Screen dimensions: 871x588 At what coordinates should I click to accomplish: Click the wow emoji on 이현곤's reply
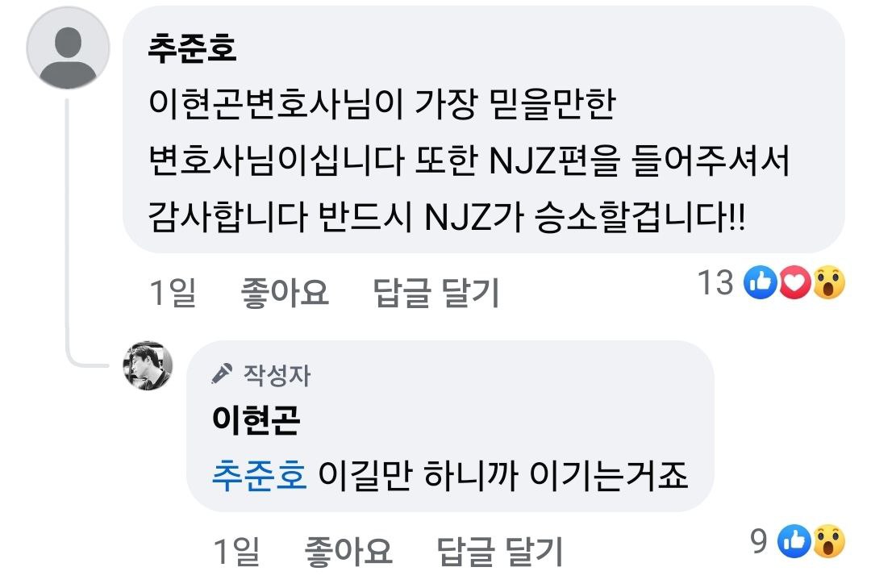pos(829,540)
